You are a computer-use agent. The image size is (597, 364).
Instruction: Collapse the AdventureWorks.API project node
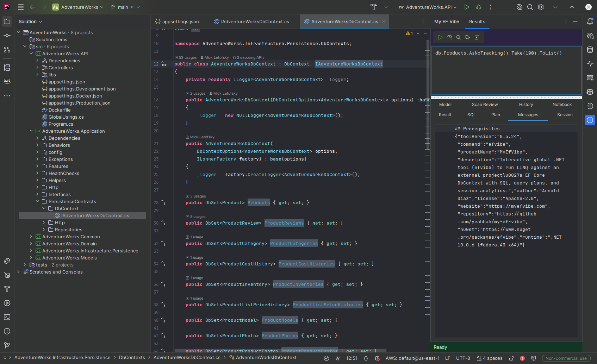coord(31,54)
